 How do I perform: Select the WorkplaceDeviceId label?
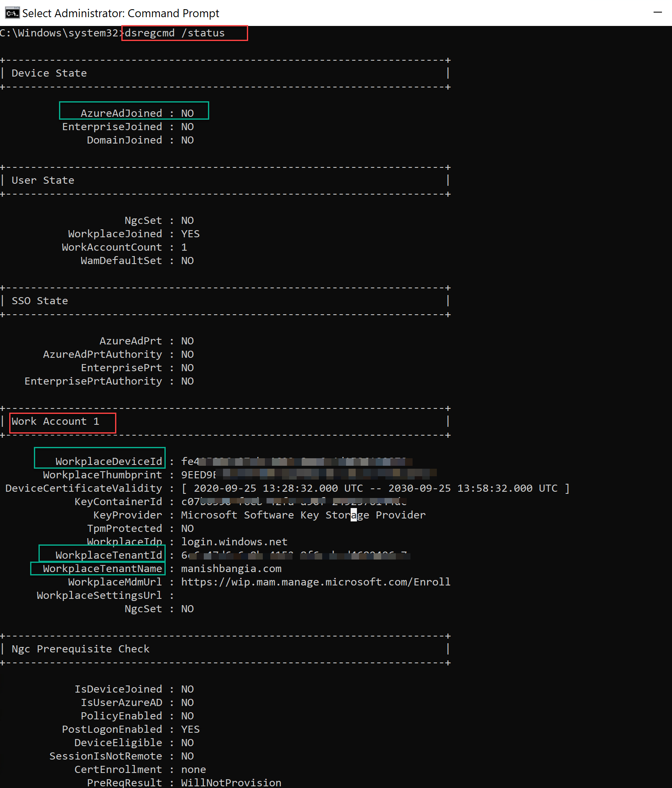click(x=108, y=462)
